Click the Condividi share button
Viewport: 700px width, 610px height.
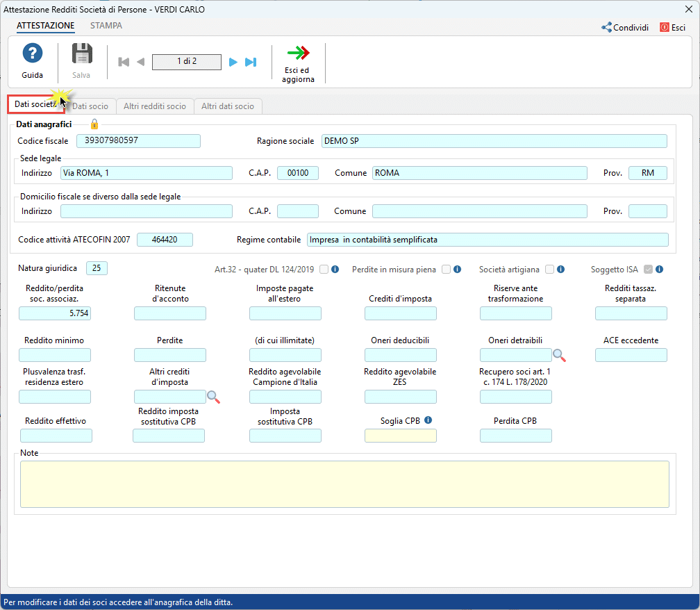coord(625,28)
